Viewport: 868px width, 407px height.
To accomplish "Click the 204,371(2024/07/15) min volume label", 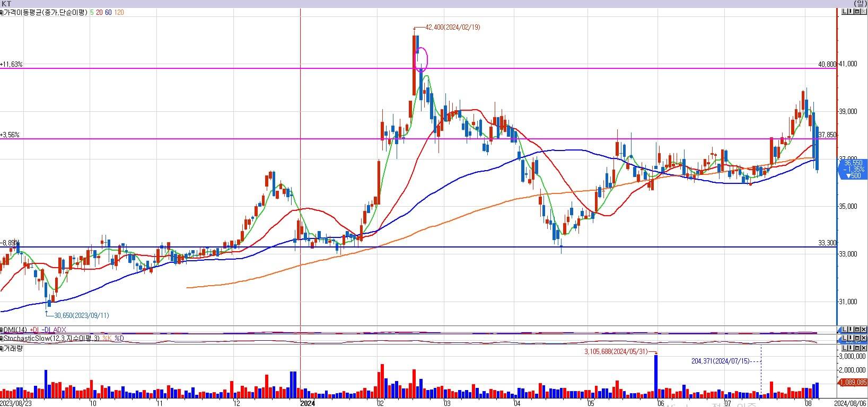I will click(x=721, y=361).
